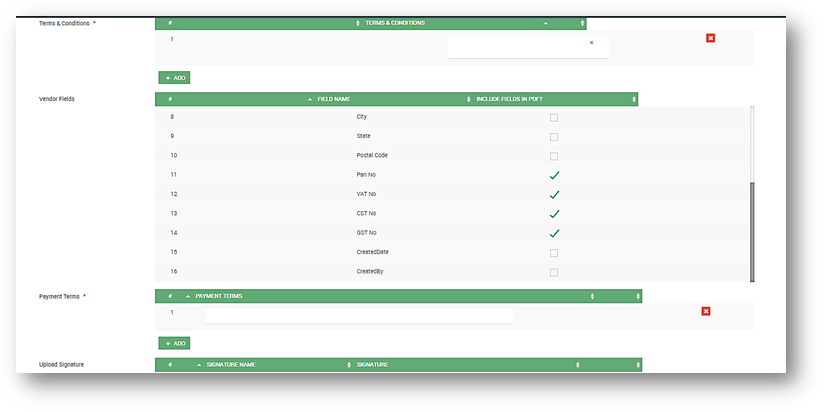
Task: Sort by Terms & Conditions column header
Action: click(x=395, y=23)
